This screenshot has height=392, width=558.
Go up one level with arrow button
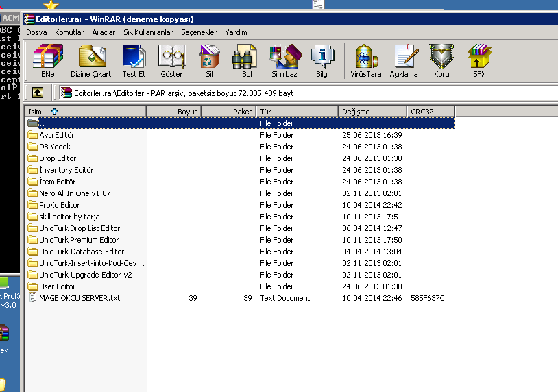coord(38,93)
